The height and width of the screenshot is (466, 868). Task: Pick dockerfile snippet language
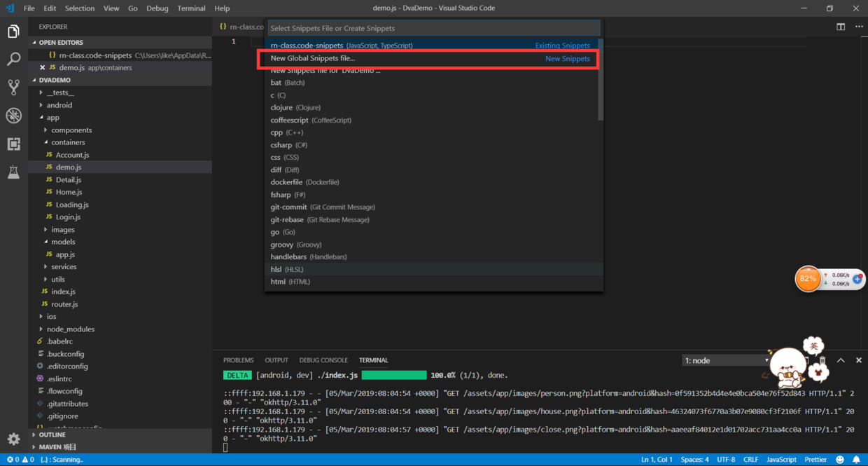pos(430,182)
